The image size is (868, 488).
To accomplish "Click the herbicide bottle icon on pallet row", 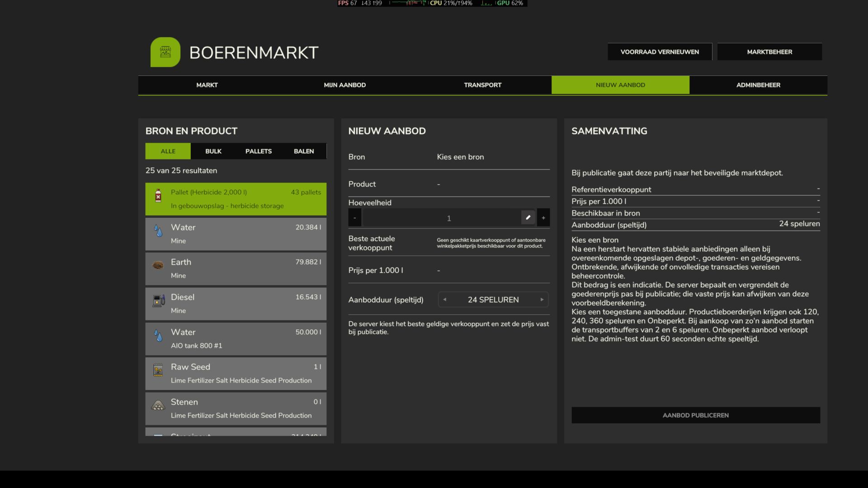I will [x=158, y=196].
